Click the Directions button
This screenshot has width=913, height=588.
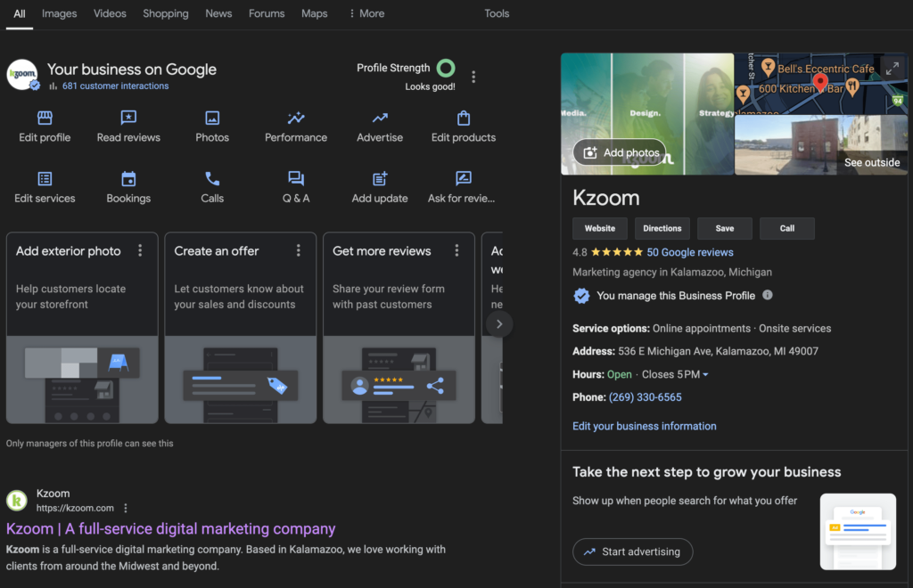(x=662, y=229)
